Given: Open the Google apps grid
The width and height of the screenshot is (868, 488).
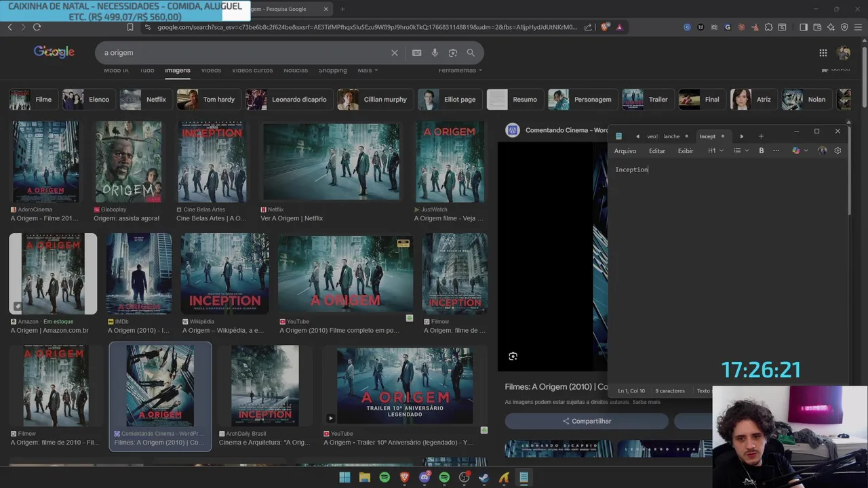Looking at the screenshot, I should 823,53.
